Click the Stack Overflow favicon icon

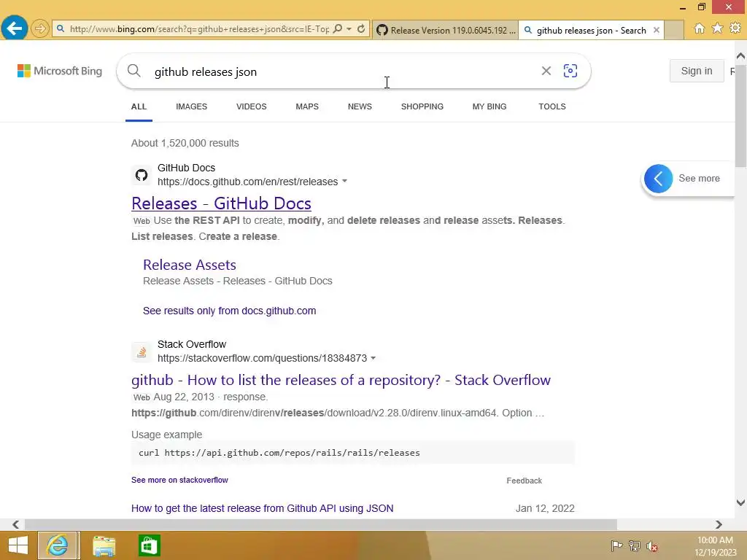[141, 352]
